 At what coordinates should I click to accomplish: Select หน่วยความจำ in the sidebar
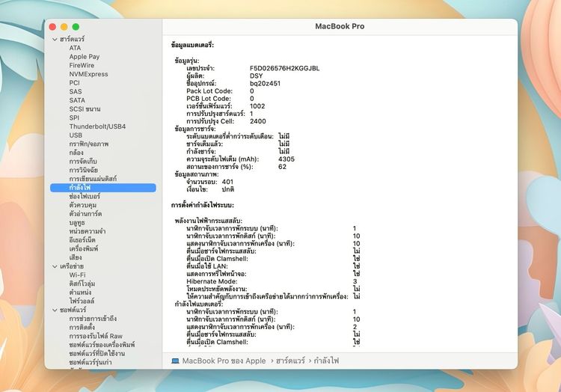tap(88, 231)
